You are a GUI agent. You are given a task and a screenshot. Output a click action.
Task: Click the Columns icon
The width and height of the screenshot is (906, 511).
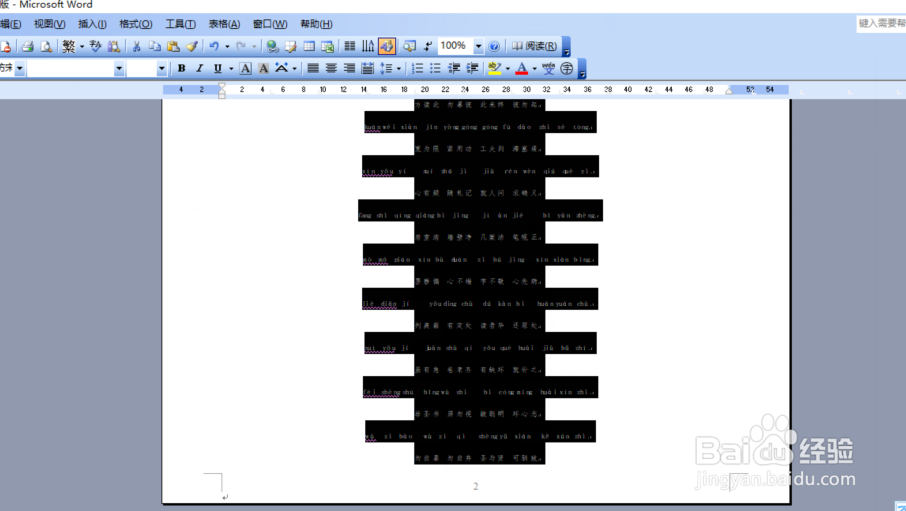350,46
